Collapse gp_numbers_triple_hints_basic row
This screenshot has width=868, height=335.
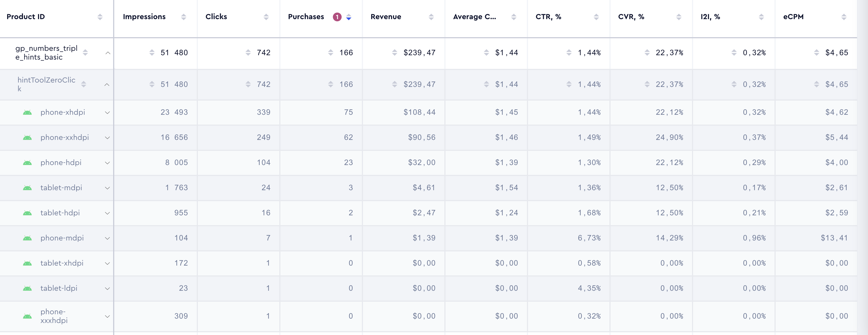click(x=108, y=53)
